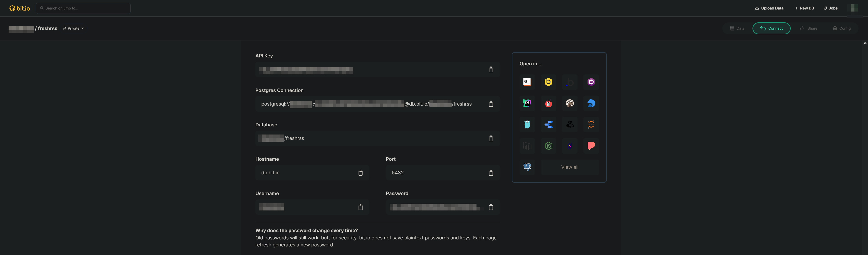Open in DBeaver client
The width and height of the screenshot is (868, 255).
(569, 103)
